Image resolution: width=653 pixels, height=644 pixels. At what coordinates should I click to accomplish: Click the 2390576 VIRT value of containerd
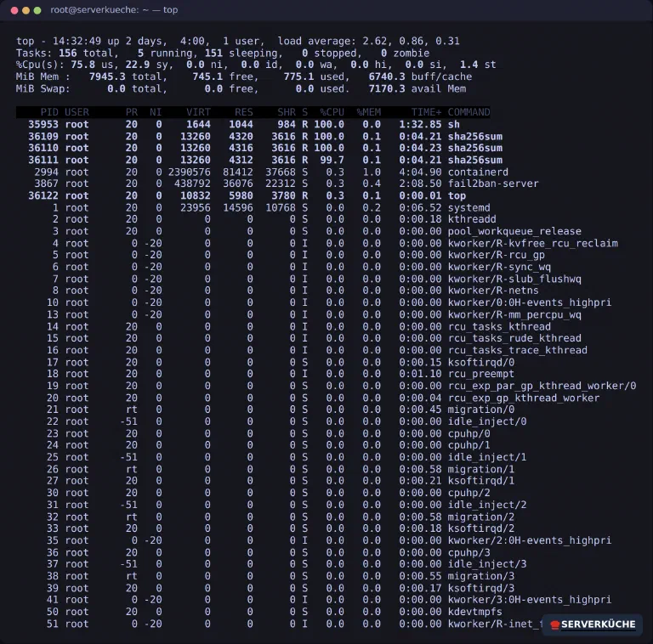pyautogui.click(x=190, y=172)
